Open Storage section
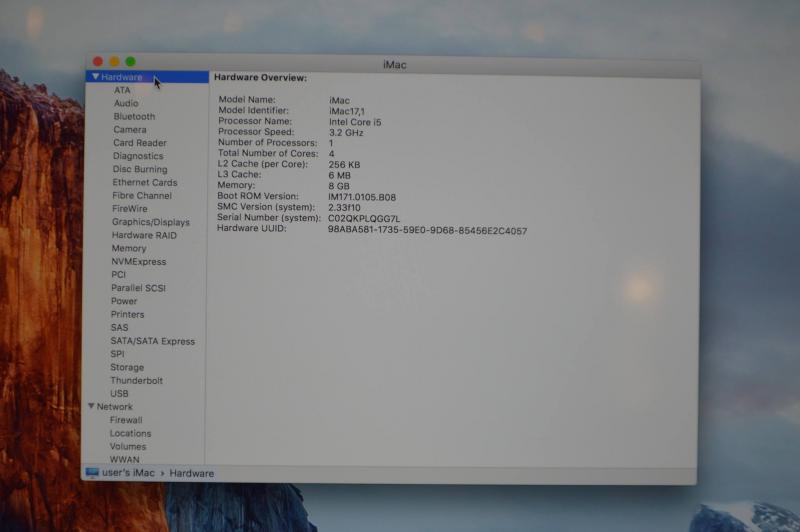The height and width of the screenshot is (532, 800). tap(127, 367)
